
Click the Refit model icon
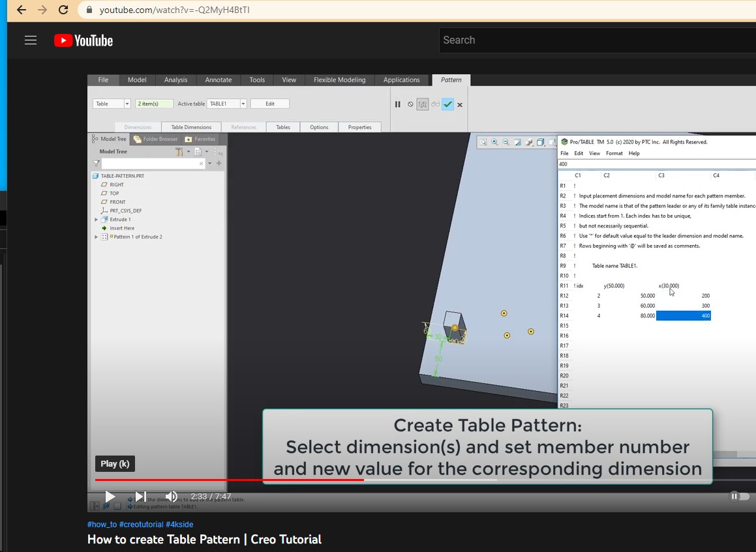483,141
